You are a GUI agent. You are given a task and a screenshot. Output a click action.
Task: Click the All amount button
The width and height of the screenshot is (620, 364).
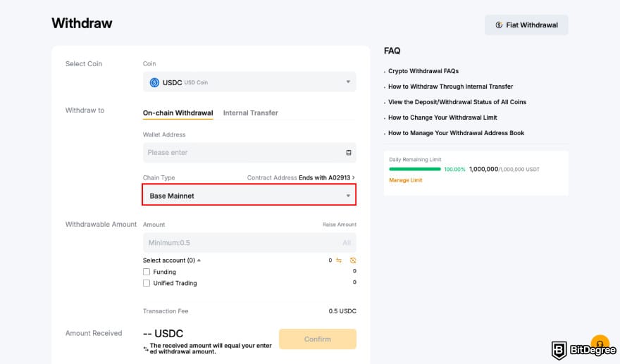(x=347, y=243)
